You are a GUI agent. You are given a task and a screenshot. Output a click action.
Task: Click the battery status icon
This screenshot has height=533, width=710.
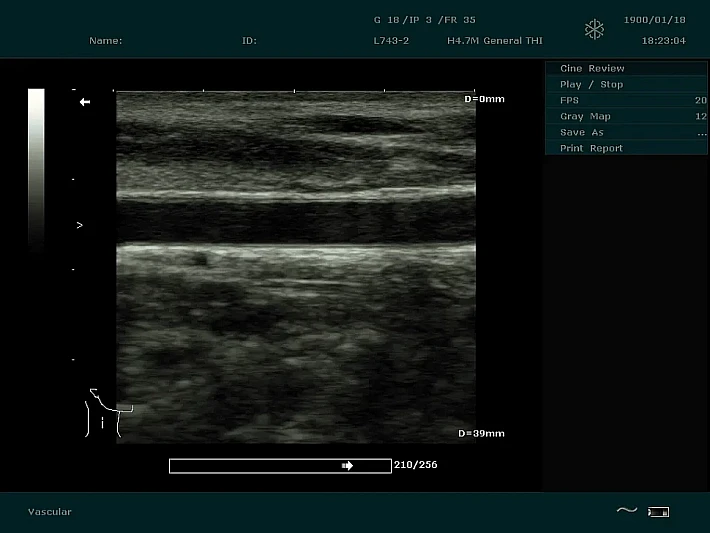658,512
